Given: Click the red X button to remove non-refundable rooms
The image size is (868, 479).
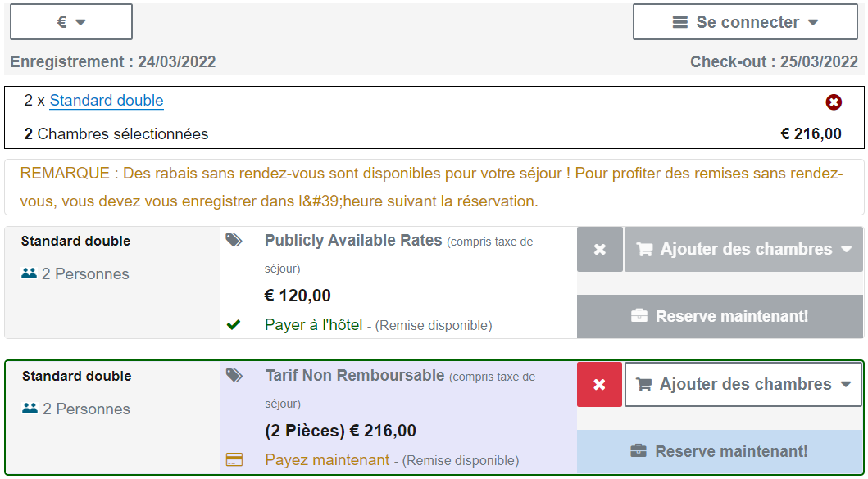Looking at the screenshot, I should coord(599,384).
